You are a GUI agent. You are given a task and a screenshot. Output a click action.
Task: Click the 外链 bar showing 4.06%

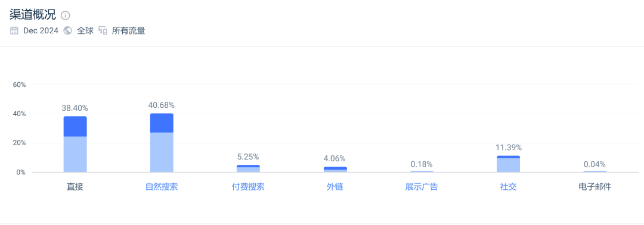(x=335, y=169)
